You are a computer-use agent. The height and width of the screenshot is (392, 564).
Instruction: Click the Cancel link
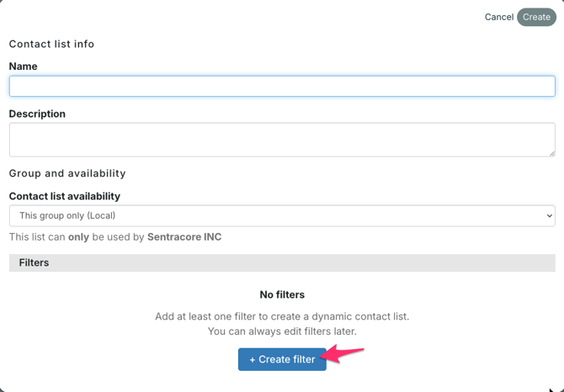(498, 17)
